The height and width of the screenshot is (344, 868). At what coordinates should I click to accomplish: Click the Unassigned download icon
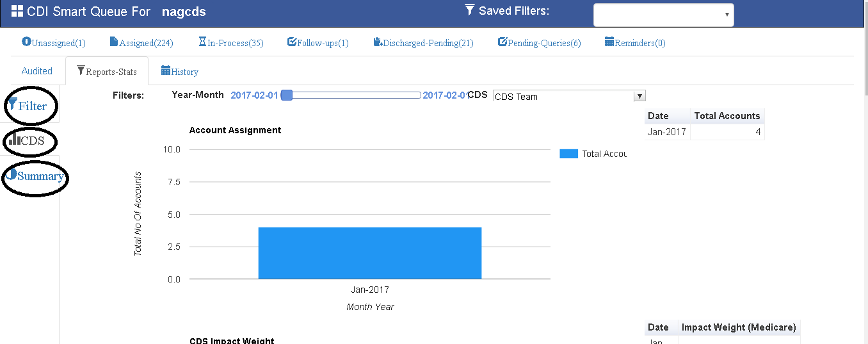click(26, 42)
